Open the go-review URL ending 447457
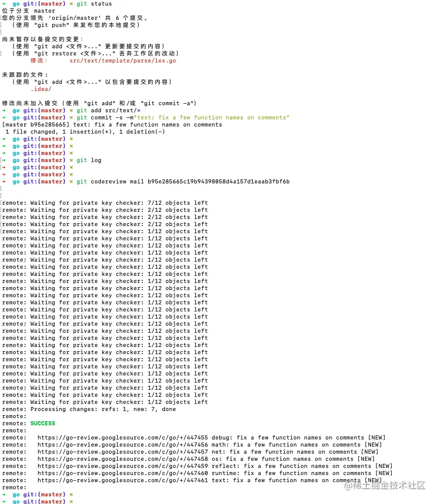 point(123,452)
